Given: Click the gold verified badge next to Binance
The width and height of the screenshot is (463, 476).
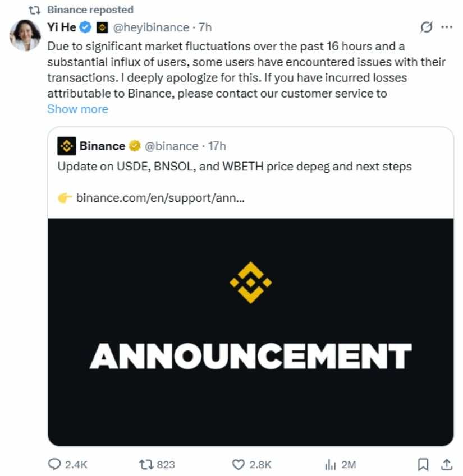Looking at the screenshot, I should pyautogui.click(x=135, y=146).
